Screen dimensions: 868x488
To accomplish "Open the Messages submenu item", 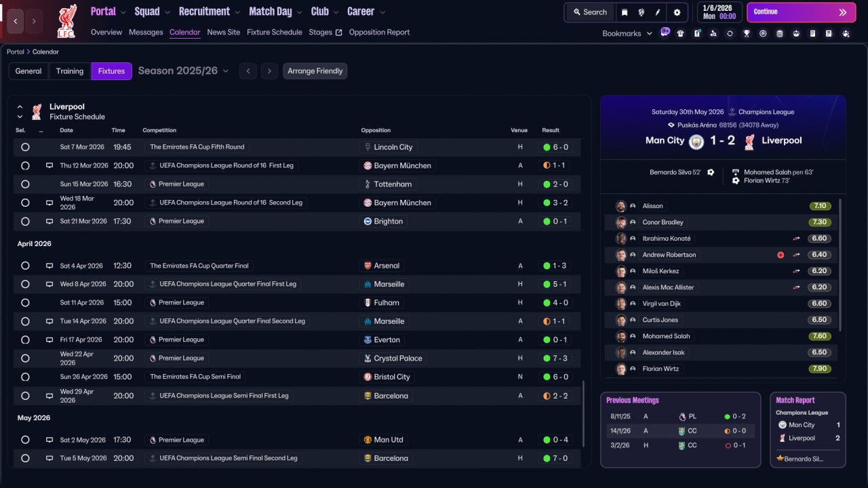I will point(146,33).
